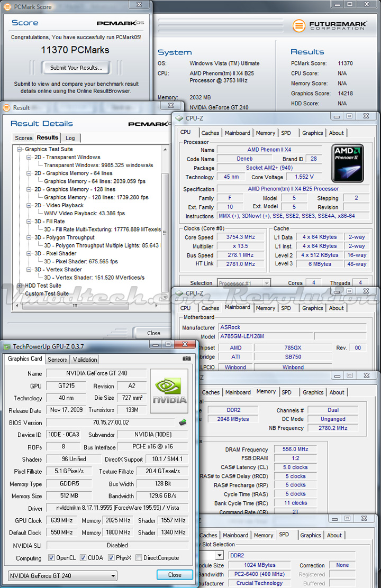
Task: Select the 3D - Polygon Throughput tree item
Action: tap(65, 238)
